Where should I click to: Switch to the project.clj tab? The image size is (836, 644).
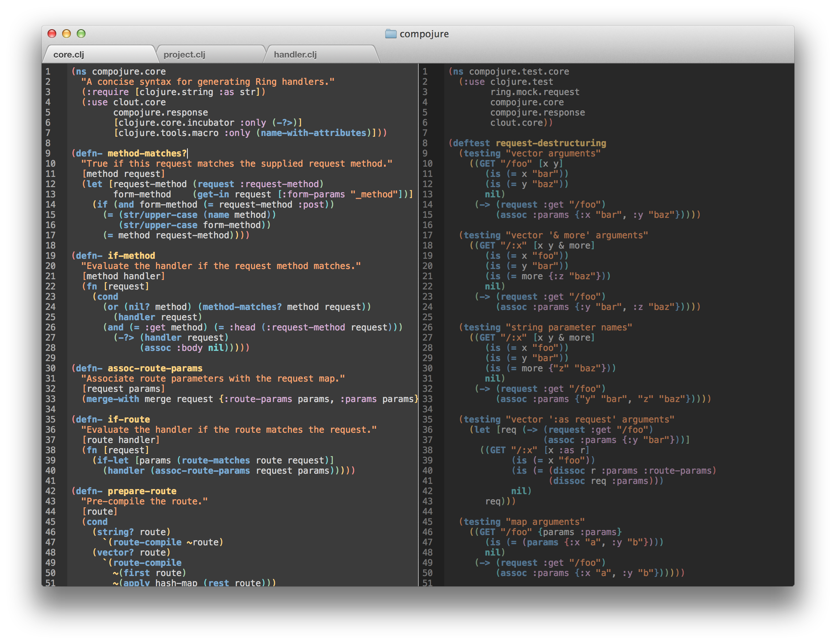pyautogui.click(x=210, y=54)
